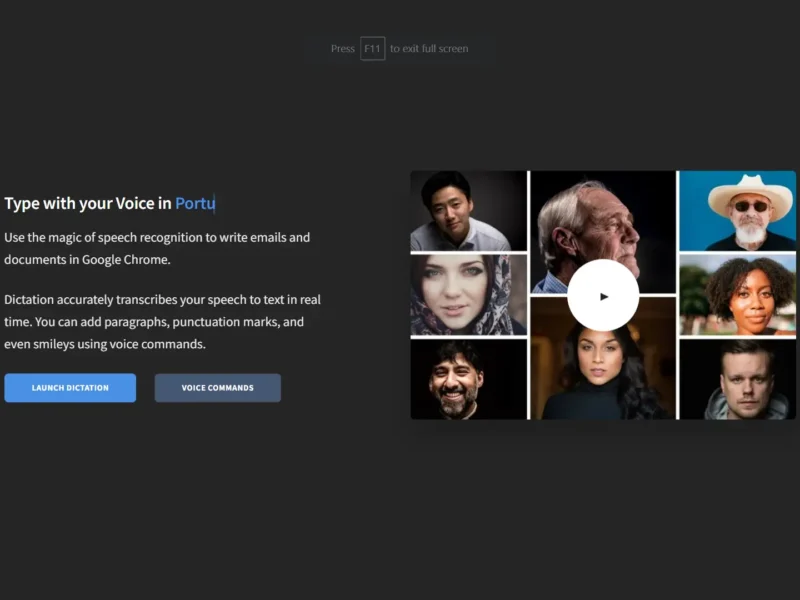The image size is (800, 600).
Task: Click the F11 key box in the notice
Action: click(x=372, y=48)
